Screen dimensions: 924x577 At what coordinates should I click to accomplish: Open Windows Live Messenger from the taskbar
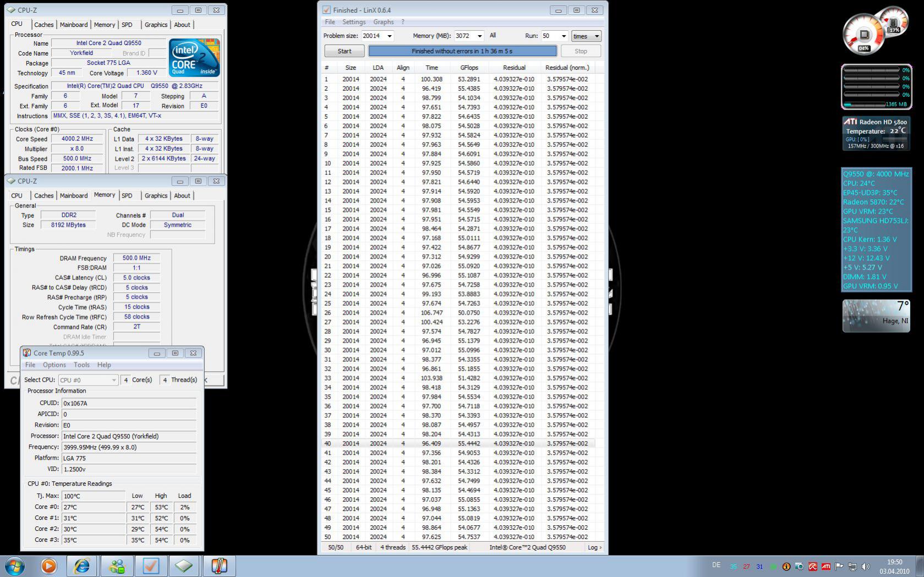[x=117, y=566]
